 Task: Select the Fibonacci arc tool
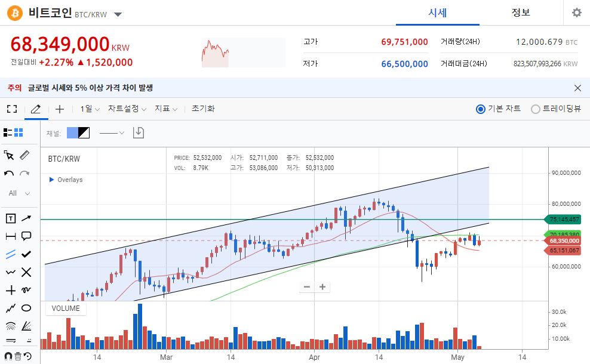click(11, 326)
